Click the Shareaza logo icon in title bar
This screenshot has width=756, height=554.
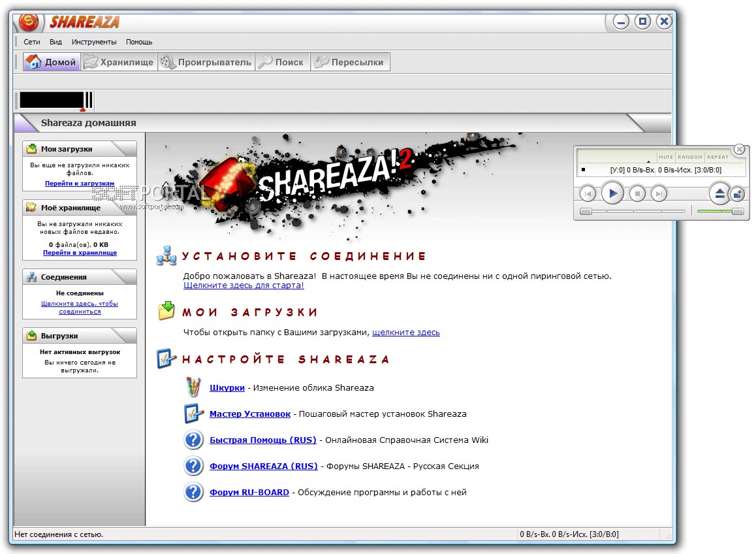click(x=29, y=22)
